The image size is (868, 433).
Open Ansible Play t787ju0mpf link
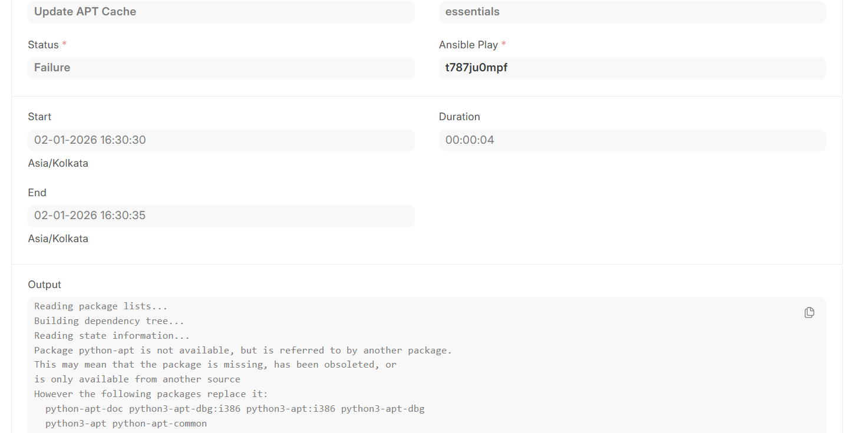pyautogui.click(x=477, y=68)
